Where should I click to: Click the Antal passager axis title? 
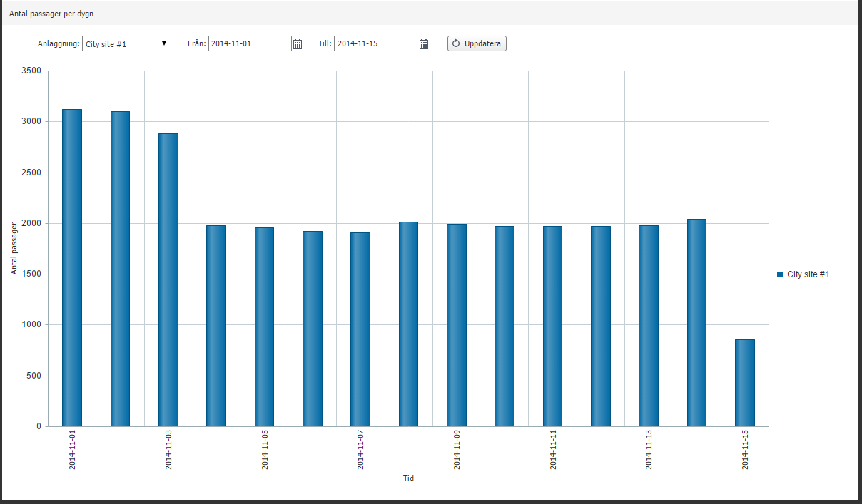point(14,249)
